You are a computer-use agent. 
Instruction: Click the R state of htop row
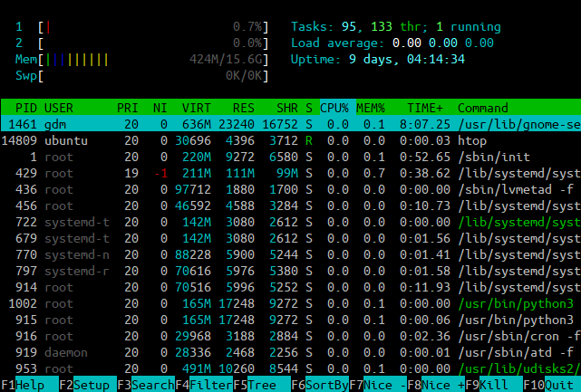(309, 140)
